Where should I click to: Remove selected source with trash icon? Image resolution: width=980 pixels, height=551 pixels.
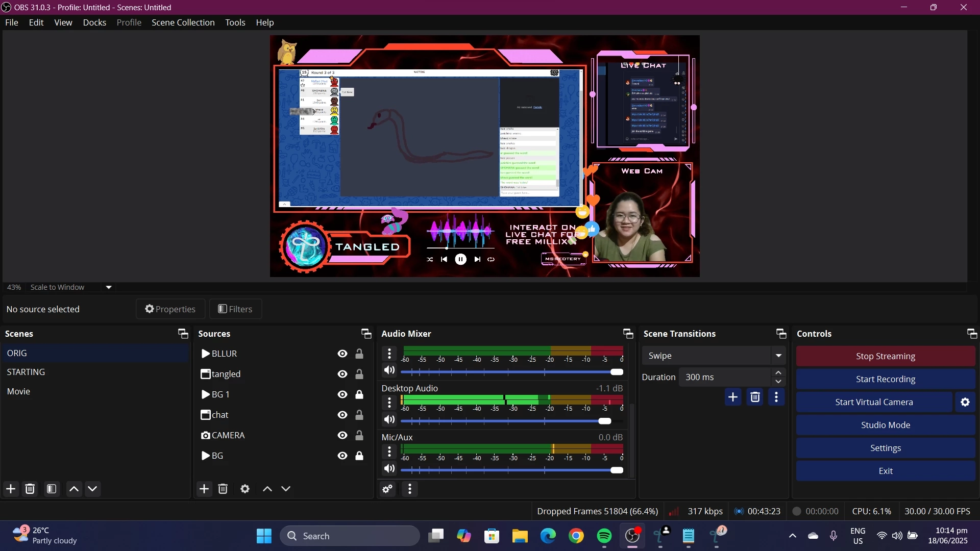click(223, 489)
